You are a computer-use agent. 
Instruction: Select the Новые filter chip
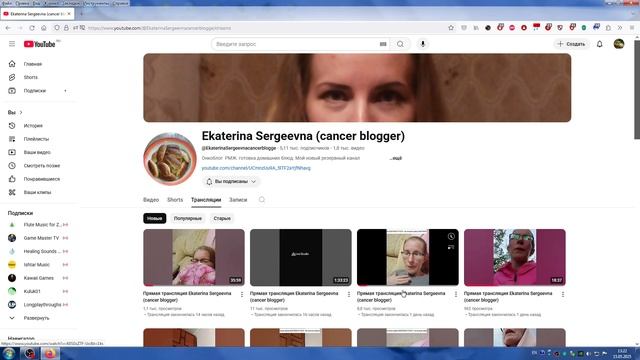[x=155, y=218]
